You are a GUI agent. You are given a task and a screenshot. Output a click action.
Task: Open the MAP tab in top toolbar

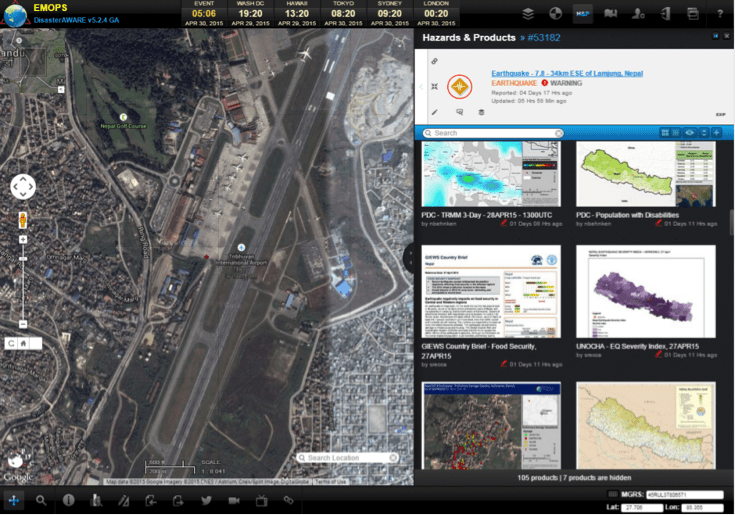[x=583, y=13]
